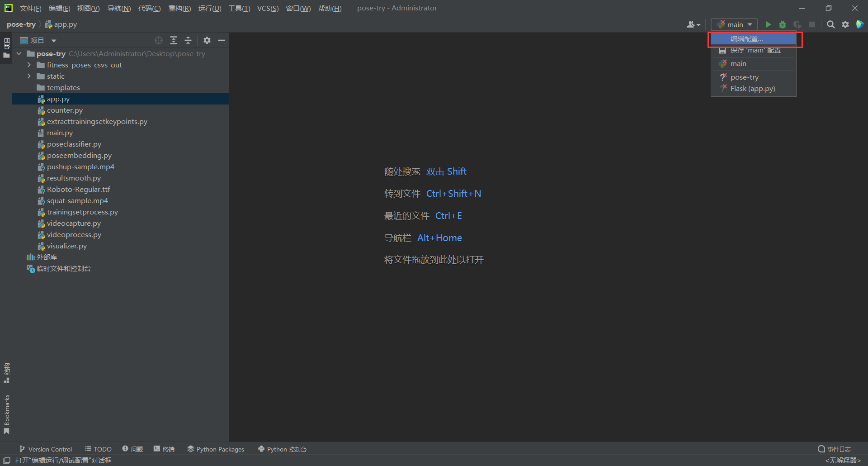Toggle Bookmarks side tool window
This screenshot has height=466, width=868.
tap(6, 414)
